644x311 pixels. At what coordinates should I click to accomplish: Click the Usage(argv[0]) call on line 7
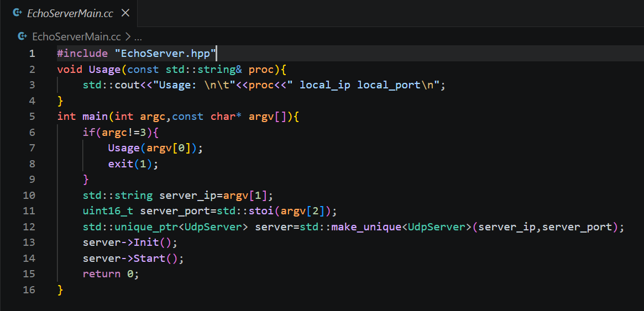[153, 148]
